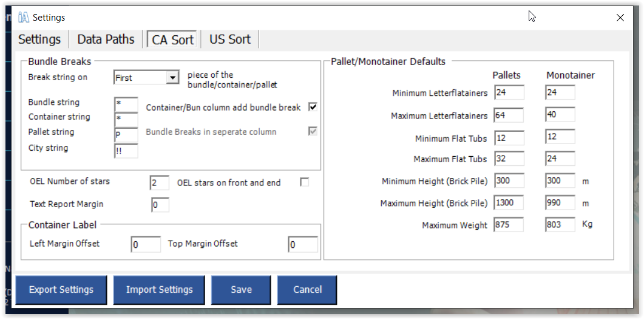Enable OEL stars on front and end
This screenshot has height=319, width=644.
point(304,182)
